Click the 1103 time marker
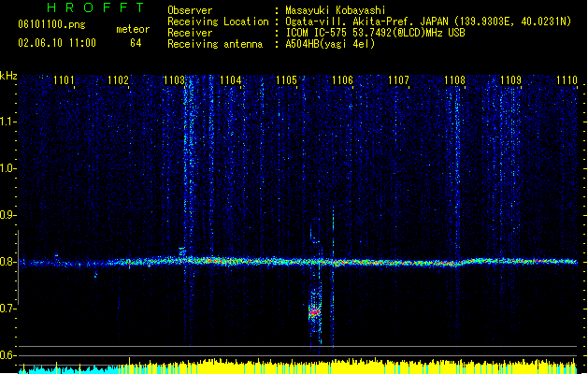The width and height of the screenshot is (588, 374). click(175, 80)
